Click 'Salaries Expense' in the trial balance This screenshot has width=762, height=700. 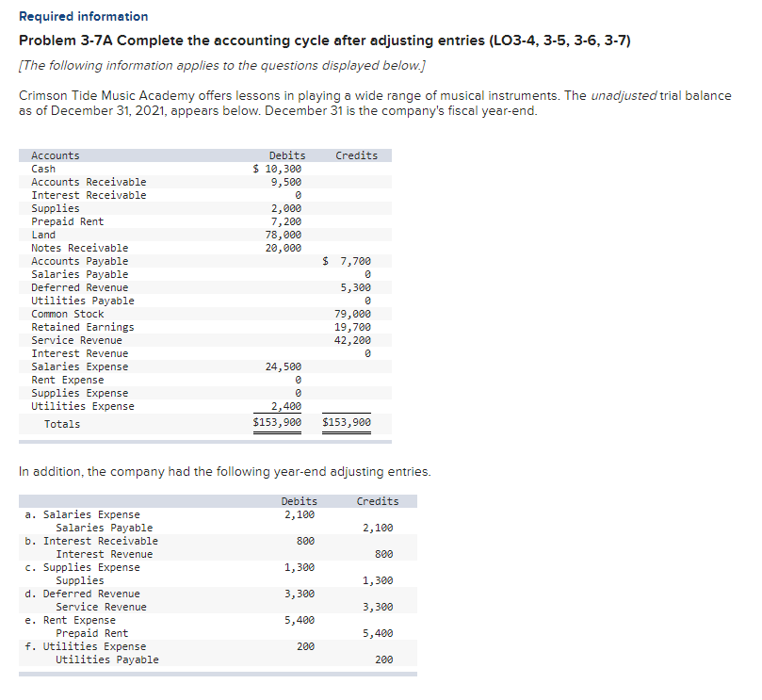point(80,366)
